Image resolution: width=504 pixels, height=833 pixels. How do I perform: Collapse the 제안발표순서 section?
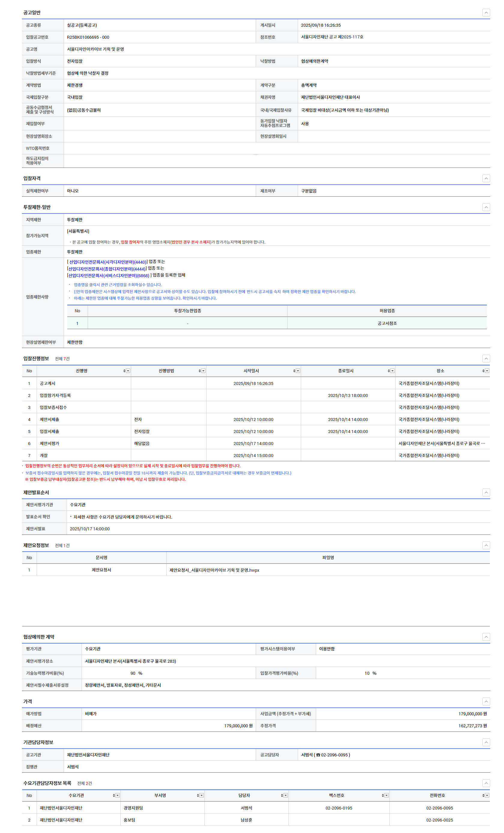coord(486,492)
